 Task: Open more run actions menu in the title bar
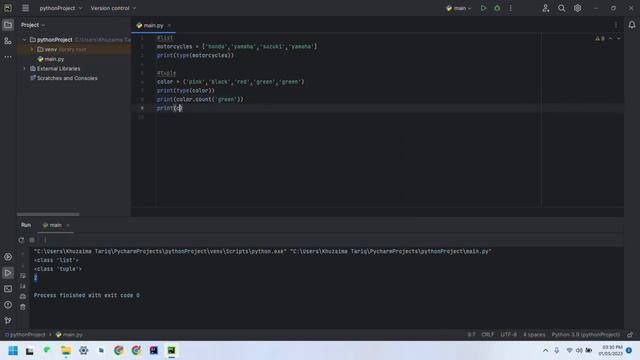pyautogui.click(x=511, y=8)
